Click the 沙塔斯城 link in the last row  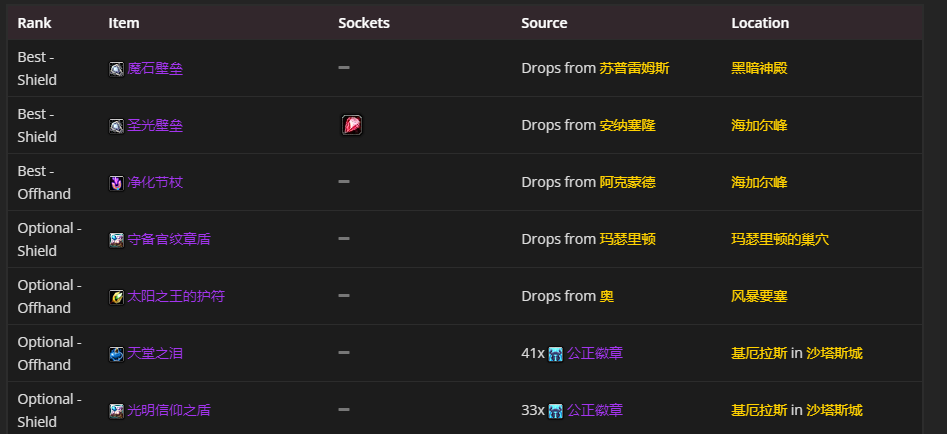[834, 410]
